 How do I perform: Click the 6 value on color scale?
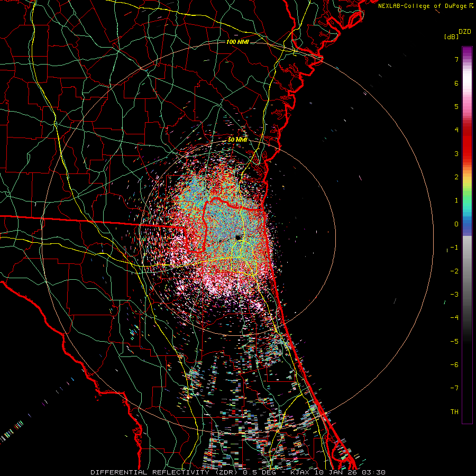pyautogui.click(x=456, y=83)
